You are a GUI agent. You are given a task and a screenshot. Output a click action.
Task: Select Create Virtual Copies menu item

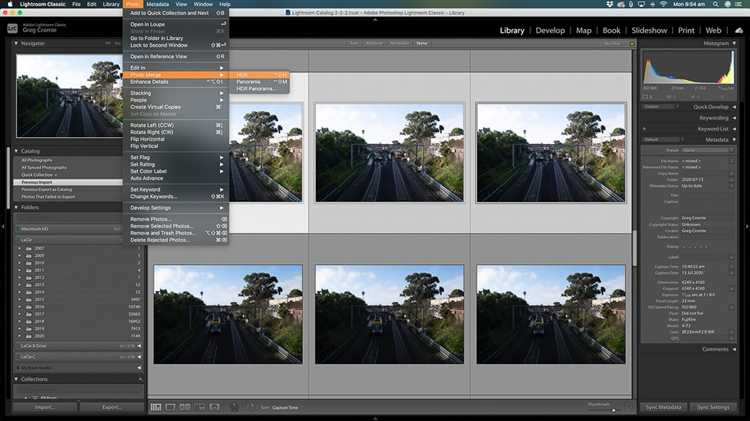176,107
